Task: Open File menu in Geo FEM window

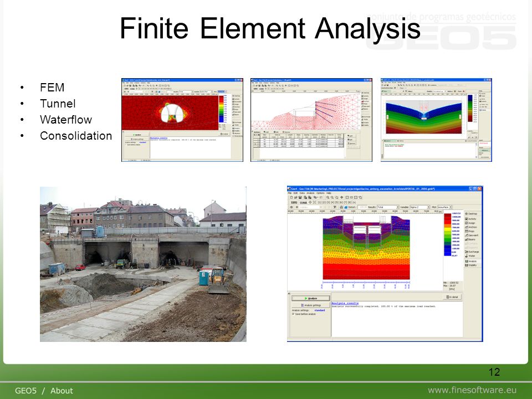Action: [290, 193]
